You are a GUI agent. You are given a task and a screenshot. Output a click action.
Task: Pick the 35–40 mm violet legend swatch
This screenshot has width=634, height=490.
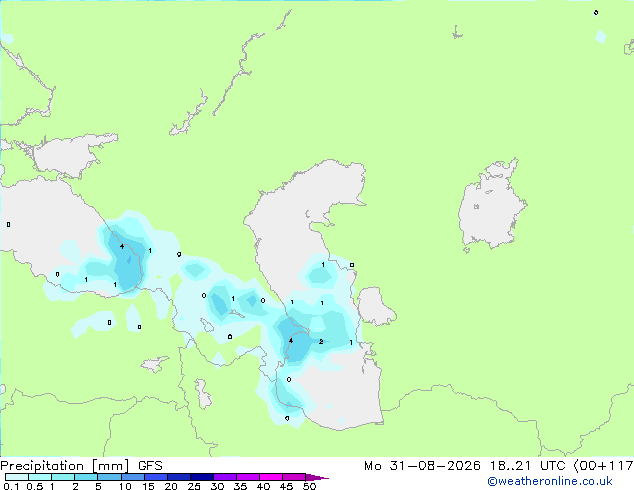[247, 477]
